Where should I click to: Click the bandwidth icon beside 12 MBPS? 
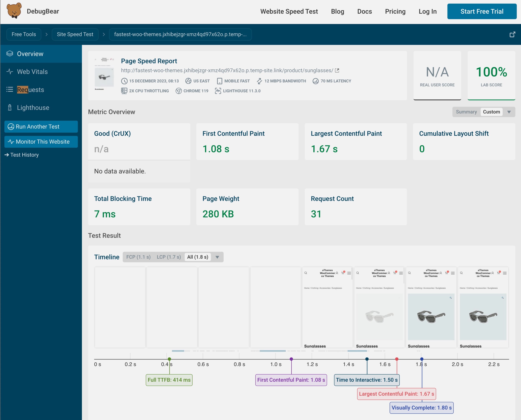[x=259, y=81]
